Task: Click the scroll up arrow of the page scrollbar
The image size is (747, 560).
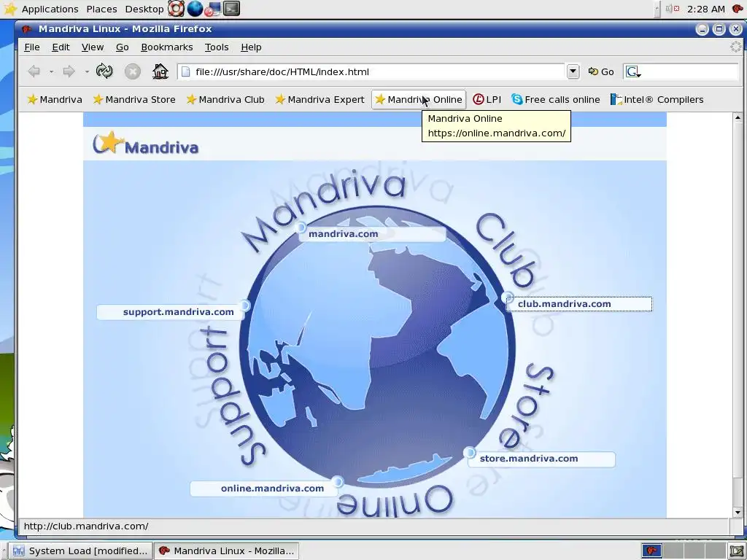Action: click(738, 117)
